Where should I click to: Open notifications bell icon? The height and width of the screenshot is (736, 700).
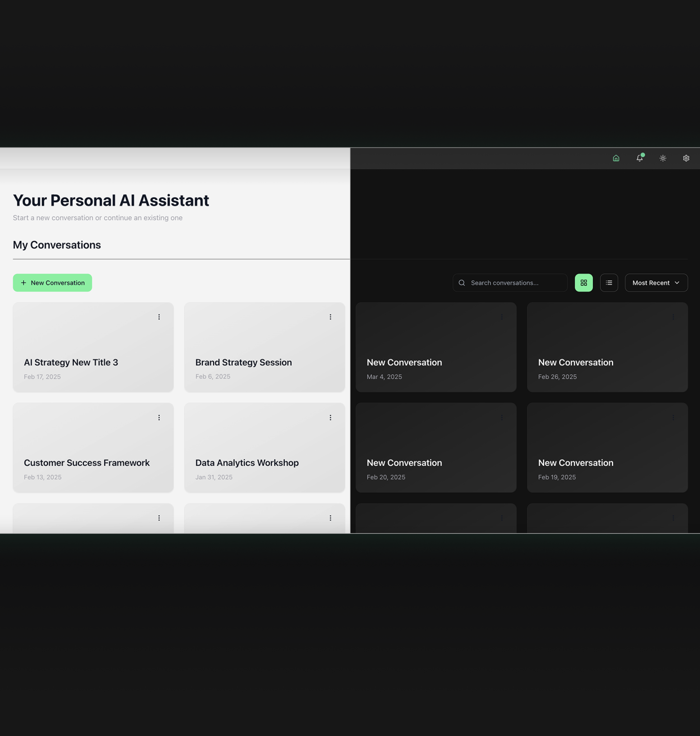coord(640,158)
